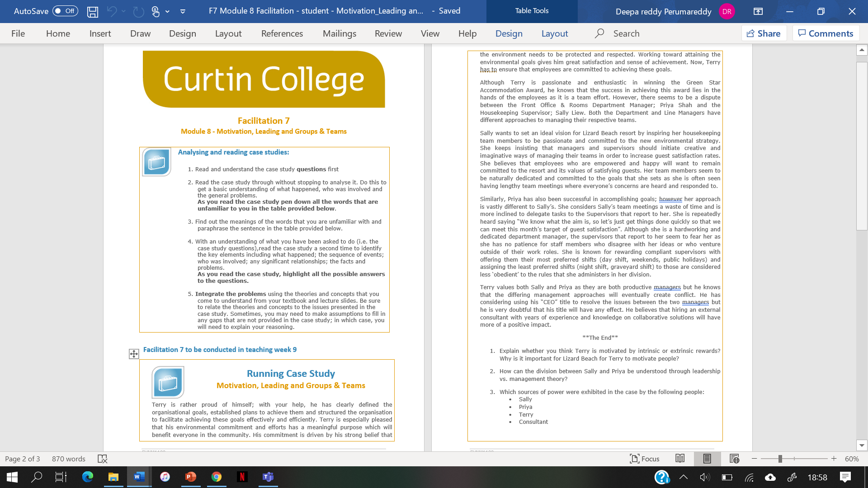Switch to the References ribbon tab
Image resolution: width=868 pixels, height=488 pixels.
click(282, 33)
